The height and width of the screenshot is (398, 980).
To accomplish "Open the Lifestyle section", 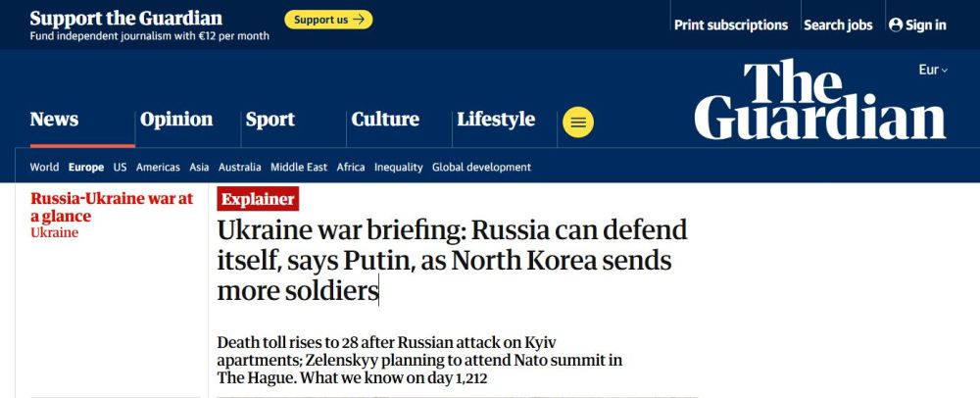I will [x=496, y=120].
